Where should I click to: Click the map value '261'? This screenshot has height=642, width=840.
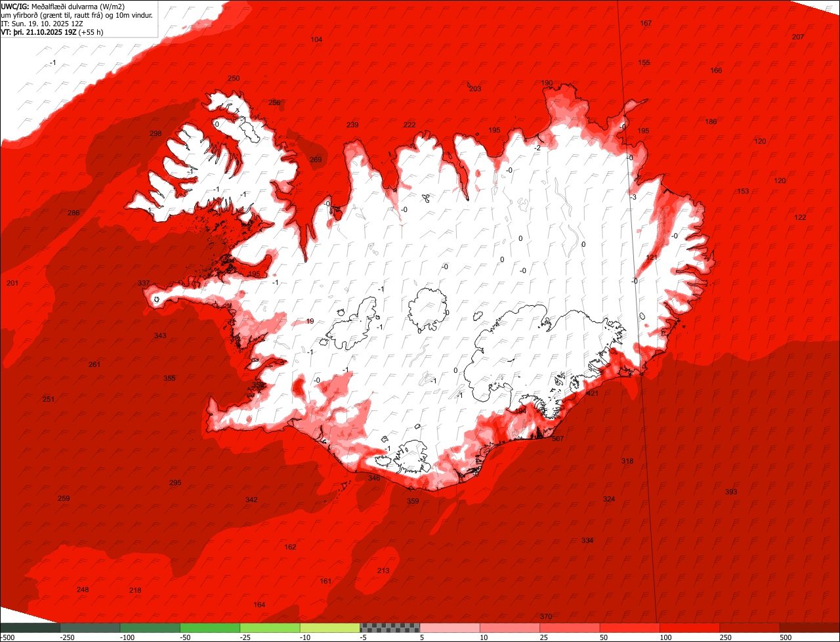click(x=94, y=364)
